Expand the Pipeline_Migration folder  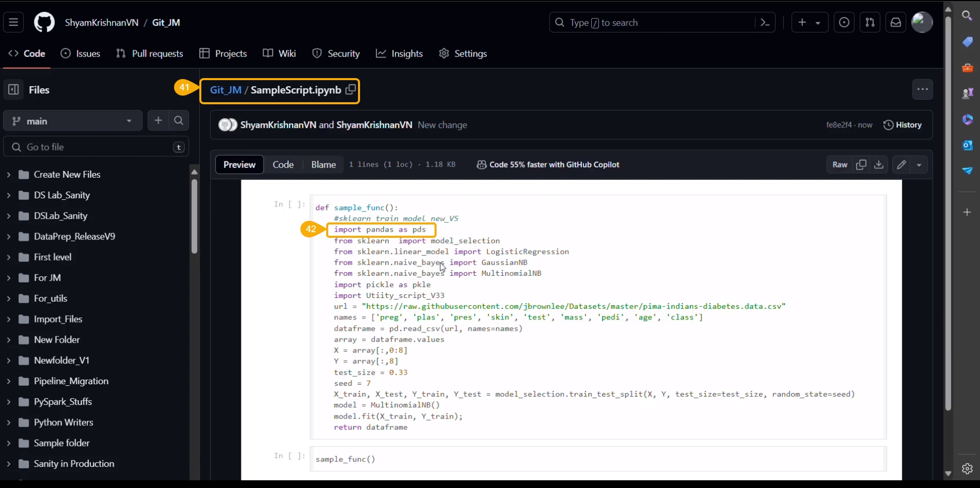9,381
